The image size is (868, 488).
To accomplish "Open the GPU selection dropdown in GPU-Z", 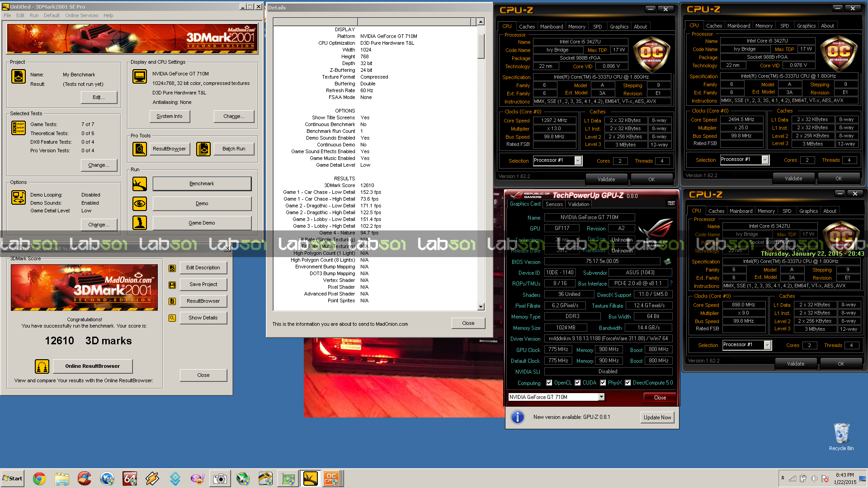I will (601, 397).
